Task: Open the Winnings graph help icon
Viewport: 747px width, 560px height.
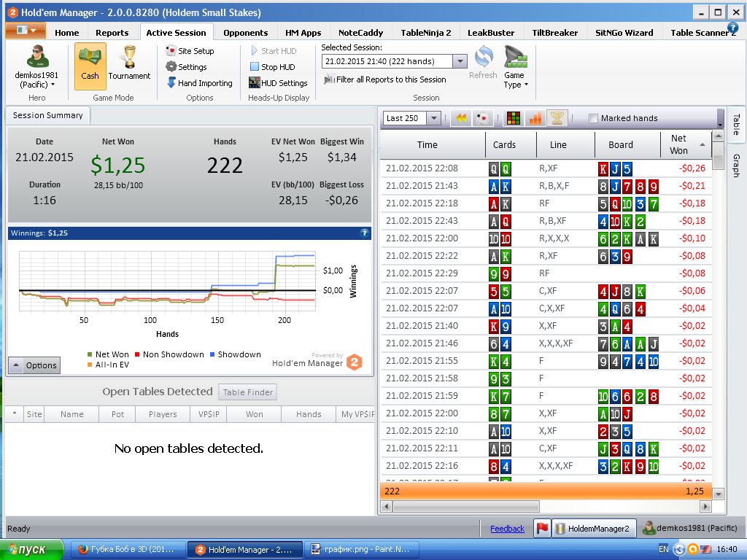Action: point(365,233)
